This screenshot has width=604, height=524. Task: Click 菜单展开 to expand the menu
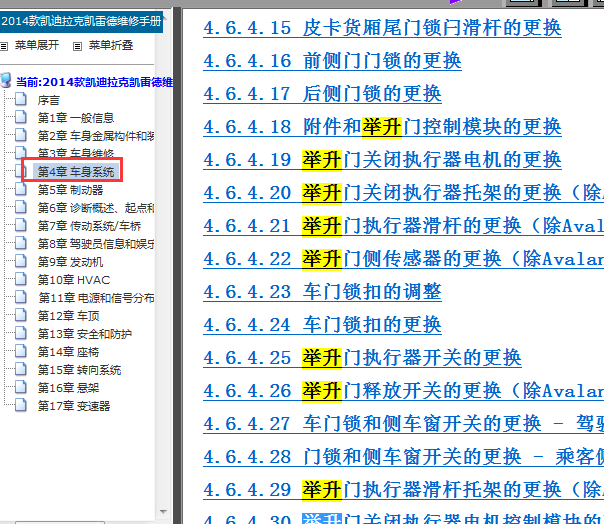[37, 45]
